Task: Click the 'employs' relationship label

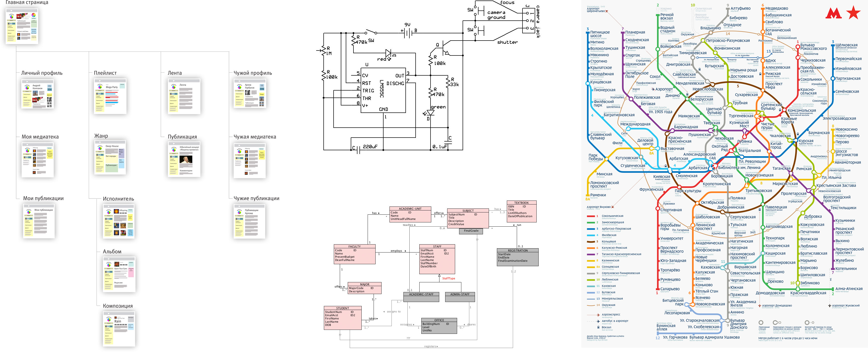Action: tap(396, 251)
